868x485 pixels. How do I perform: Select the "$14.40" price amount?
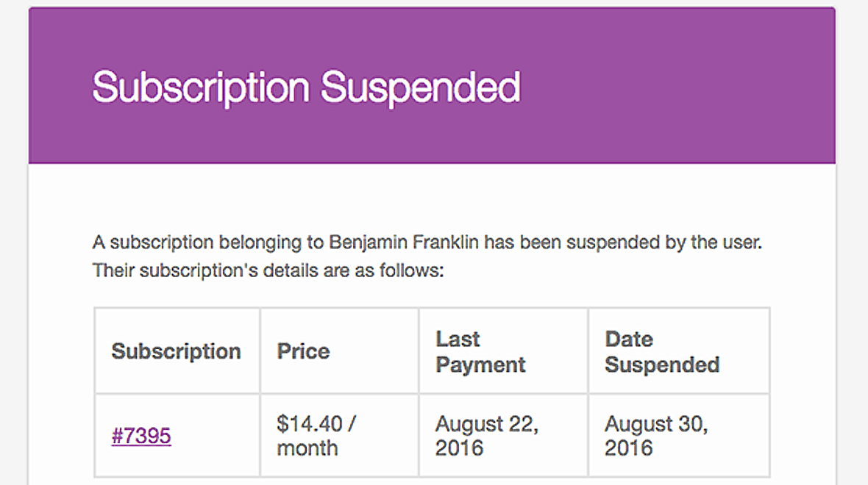(310, 423)
